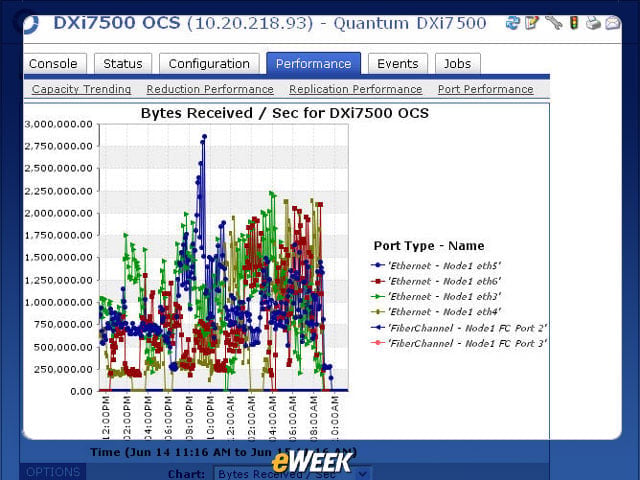This screenshot has height=480, width=640.
Task: Go to Reduction Performance link
Action: pos(210,89)
